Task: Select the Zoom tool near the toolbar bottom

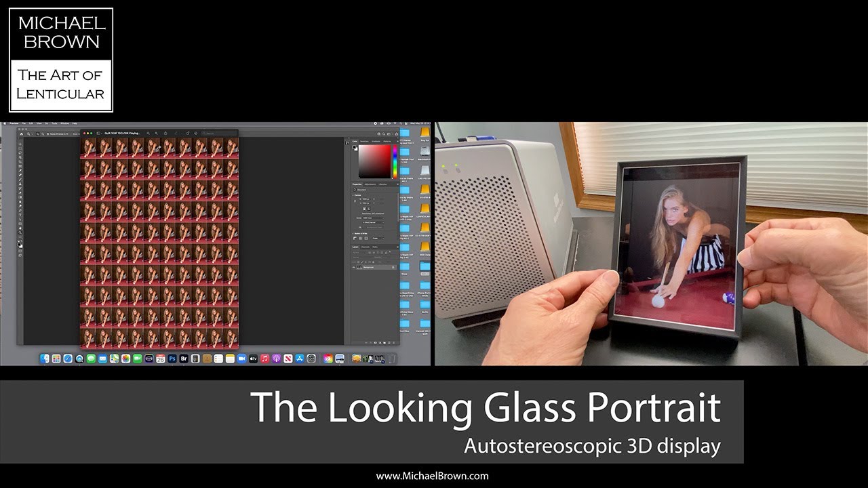Action: (20, 232)
